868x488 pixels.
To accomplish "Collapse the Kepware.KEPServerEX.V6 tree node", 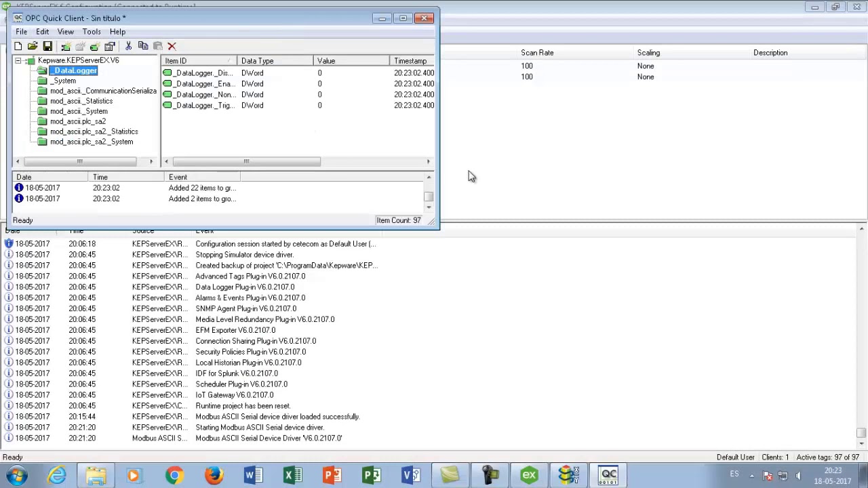I will click(18, 60).
